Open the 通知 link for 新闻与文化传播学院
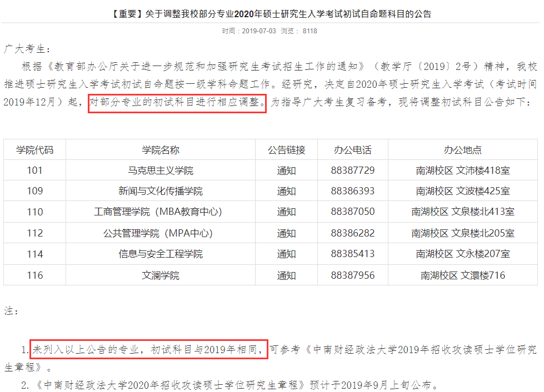Image resolution: width=544 pixels, height=392 pixels. click(286, 191)
